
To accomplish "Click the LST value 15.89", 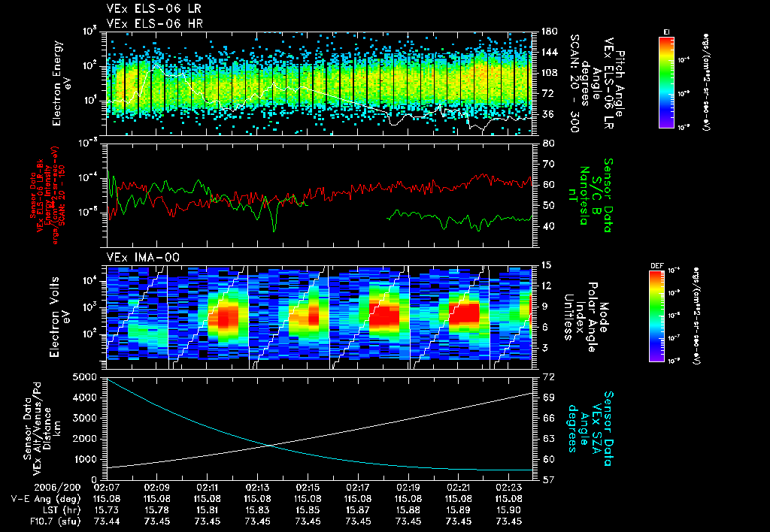I will point(459,510).
